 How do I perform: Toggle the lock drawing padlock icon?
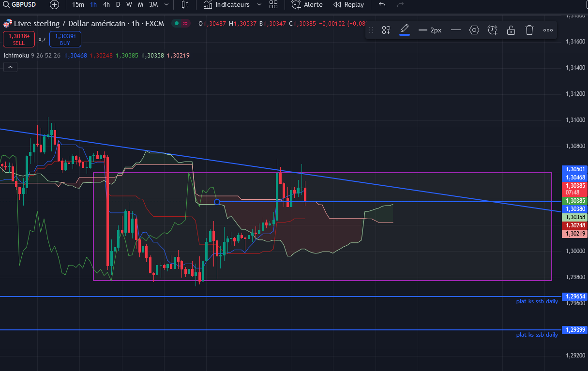pyautogui.click(x=511, y=30)
